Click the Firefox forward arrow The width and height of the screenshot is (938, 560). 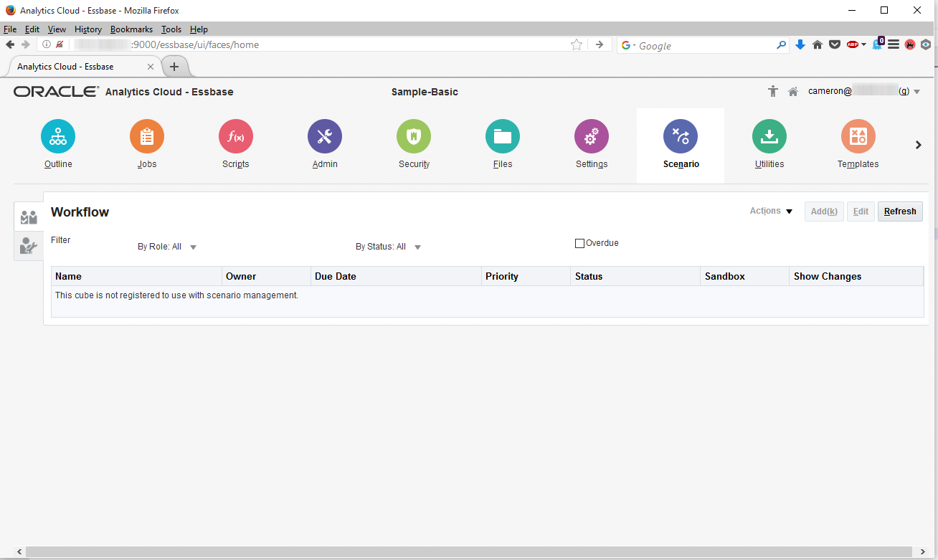(26, 44)
